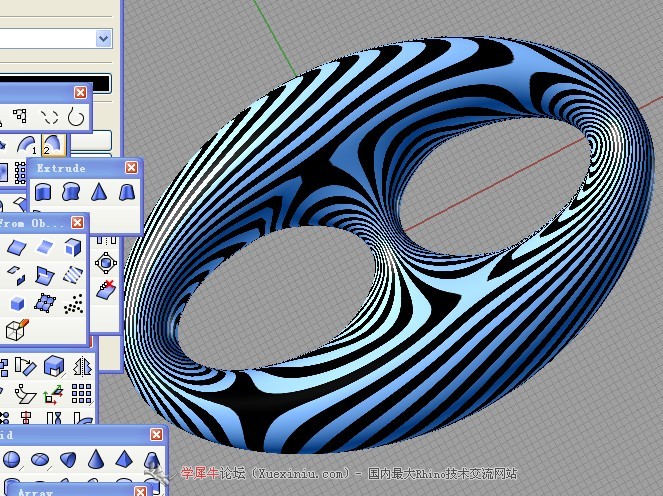Select the striped surface icon
Viewport: 663px width, 496px height.
click(x=73, y=275)
